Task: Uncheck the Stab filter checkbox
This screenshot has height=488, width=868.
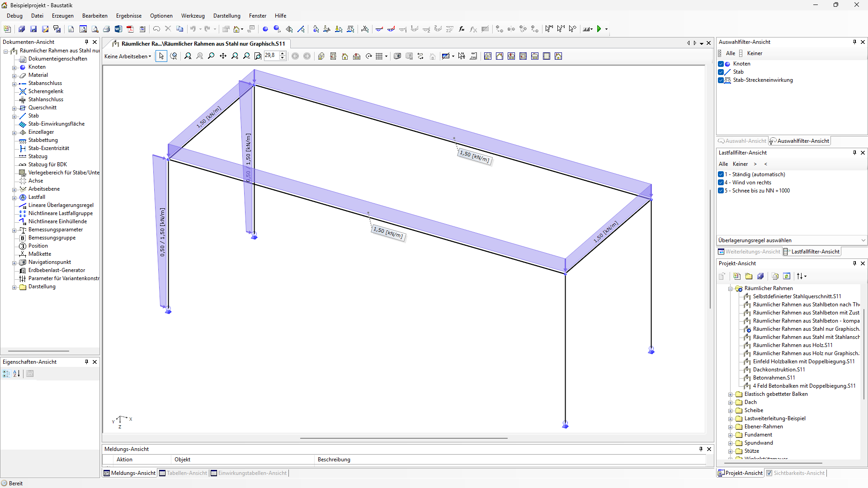Action: (x=721, y=72)
